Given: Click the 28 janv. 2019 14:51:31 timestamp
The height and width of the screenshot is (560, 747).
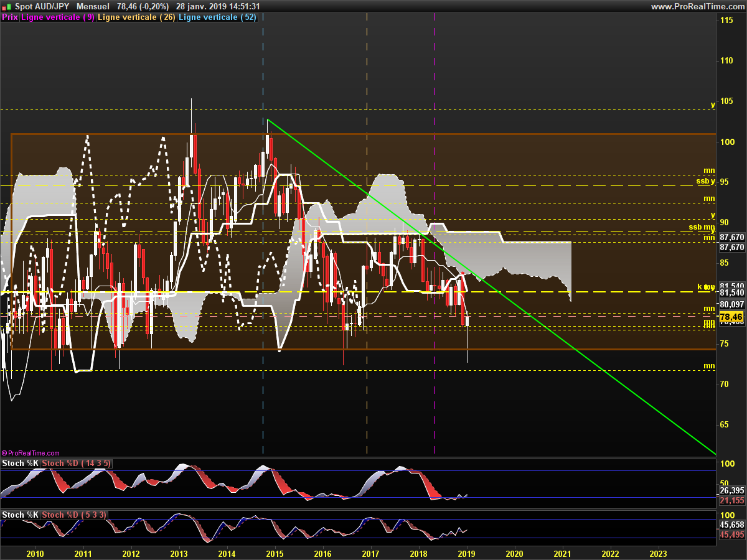Looking at the screenshot, I should 218,6.
